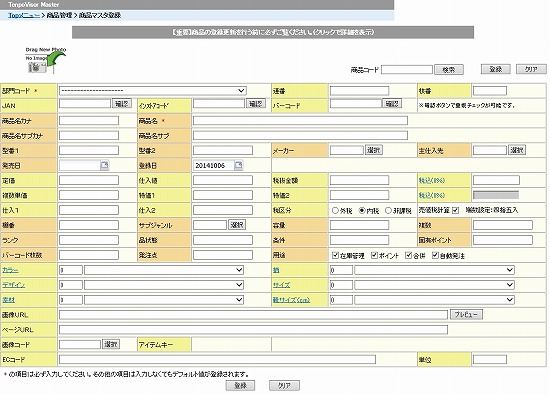Click the カラー label link
Image resolution: width=550 pixels, height=395 pixels.
tap(10, 270)
